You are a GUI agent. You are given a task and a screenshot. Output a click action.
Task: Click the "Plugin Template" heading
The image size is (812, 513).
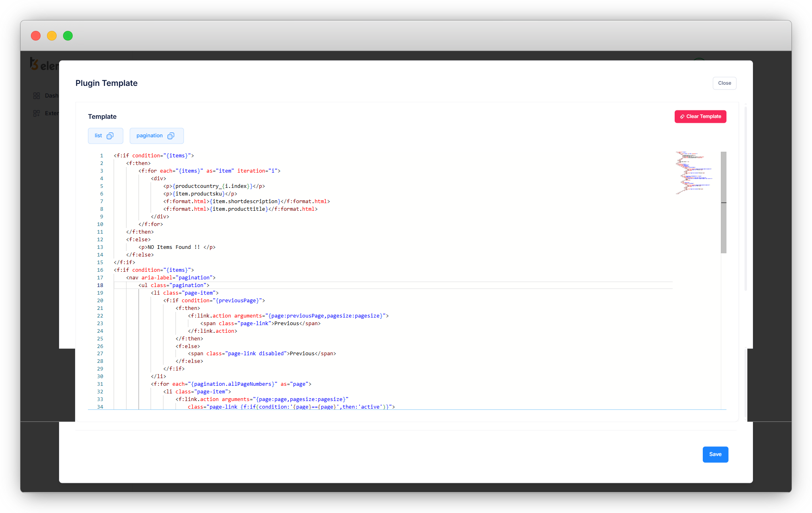click(106, 83)
